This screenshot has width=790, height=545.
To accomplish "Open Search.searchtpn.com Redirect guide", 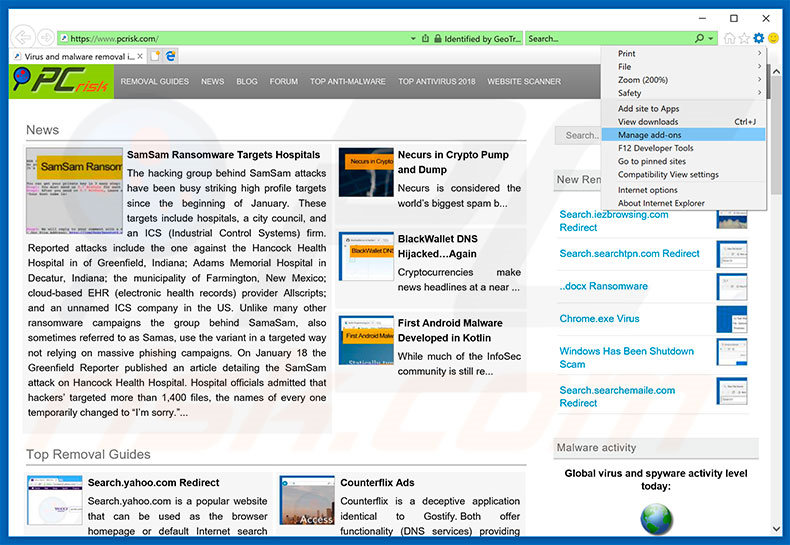I will tap(629, 253).
